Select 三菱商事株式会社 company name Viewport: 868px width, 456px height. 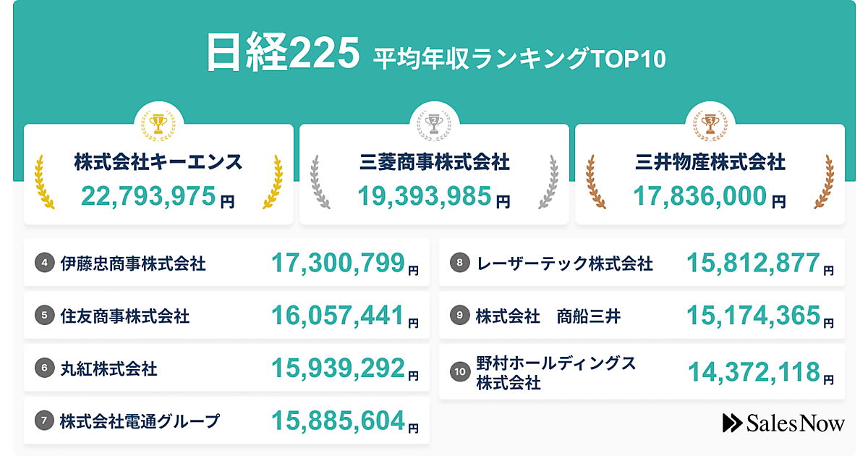click(434, 162)
